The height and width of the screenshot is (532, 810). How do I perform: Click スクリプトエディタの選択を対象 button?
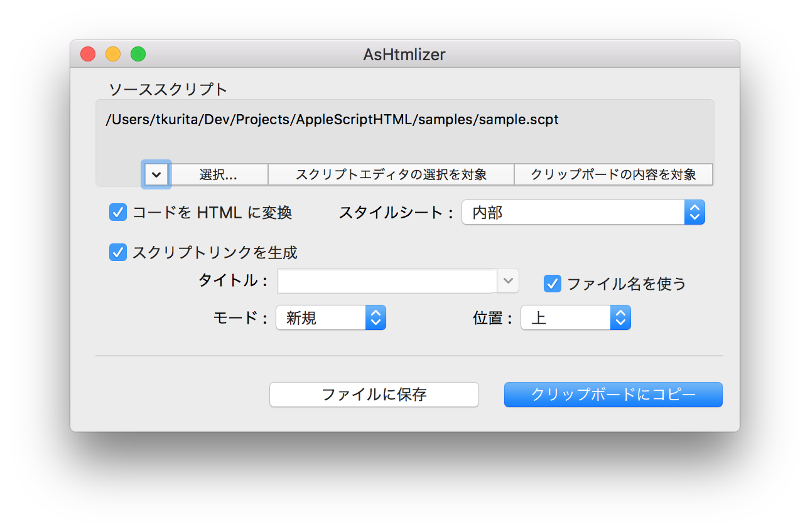[391, 174]
